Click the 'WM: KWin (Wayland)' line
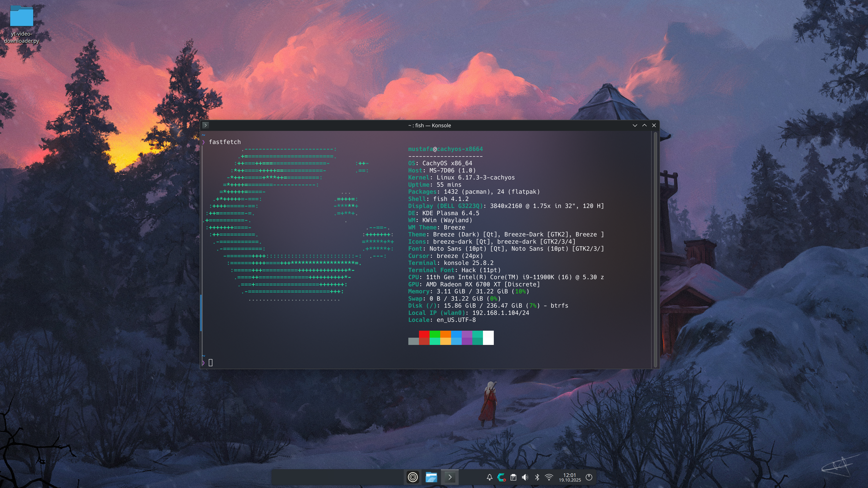Image resolution: width=868 pixels, height=488 pixels. coord(440,220)
